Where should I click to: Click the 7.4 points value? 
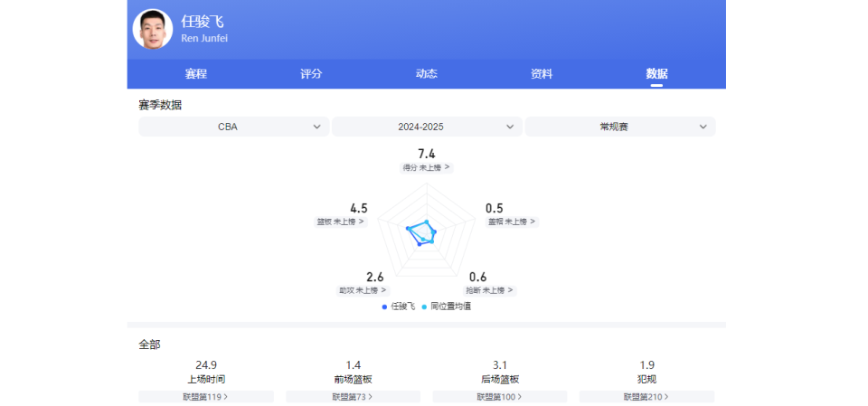[x=426, y=154]
